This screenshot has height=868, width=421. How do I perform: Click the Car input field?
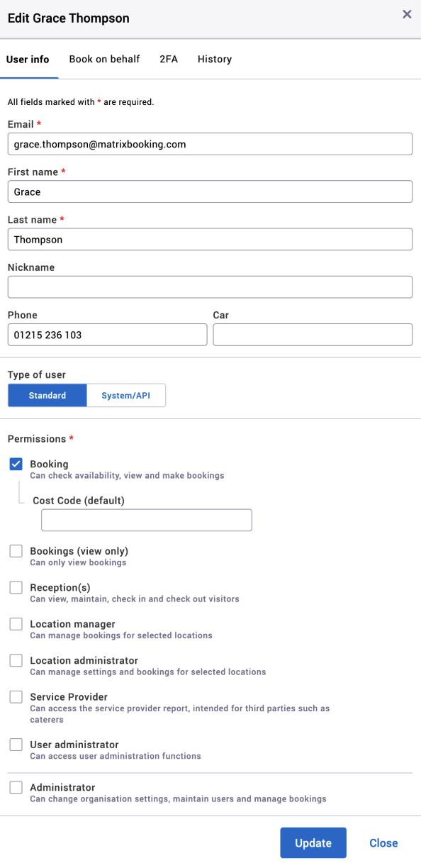click(x=313, y=334)
